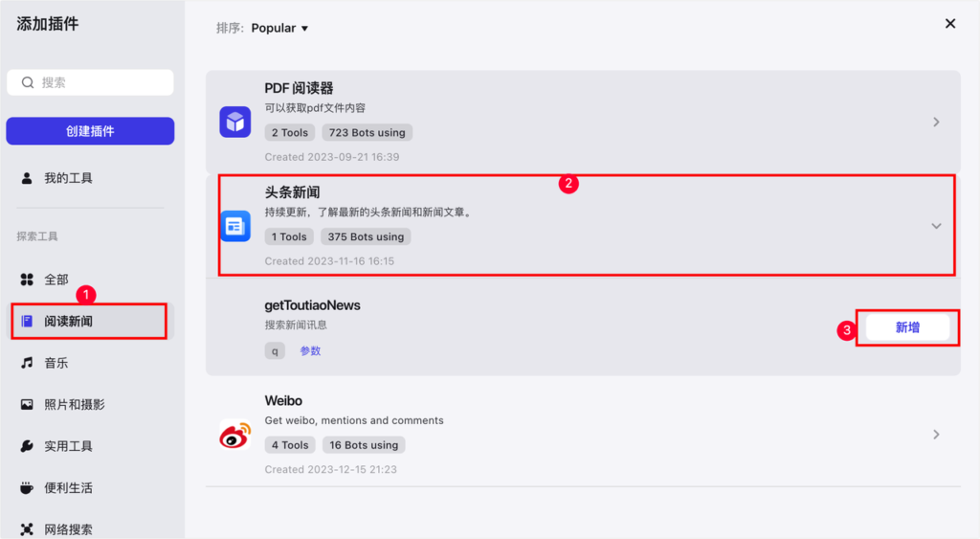Click the 头条新闻 title
The width and height of the screenshot is (980, 539).
[292, 192]
